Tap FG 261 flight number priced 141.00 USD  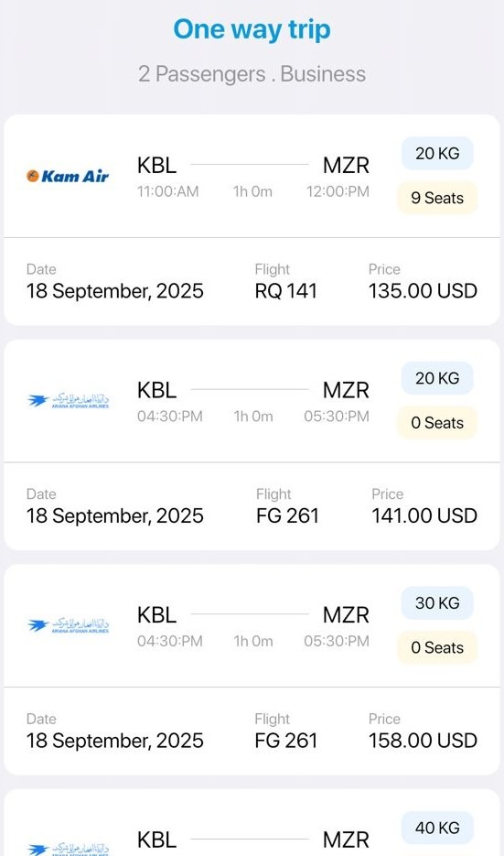coord(287,516)
